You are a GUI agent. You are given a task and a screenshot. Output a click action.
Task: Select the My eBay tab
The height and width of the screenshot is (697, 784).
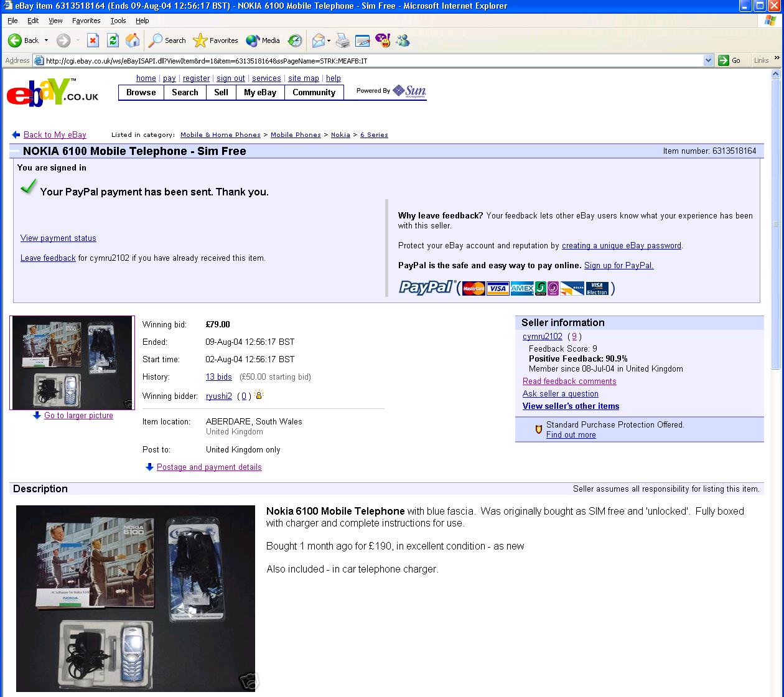(260, 92)
